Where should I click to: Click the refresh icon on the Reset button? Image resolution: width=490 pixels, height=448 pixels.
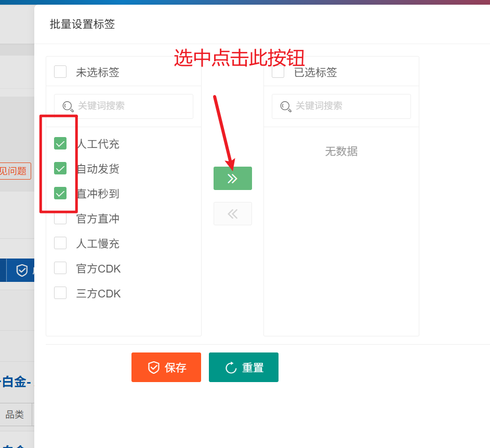click(231, 368)
